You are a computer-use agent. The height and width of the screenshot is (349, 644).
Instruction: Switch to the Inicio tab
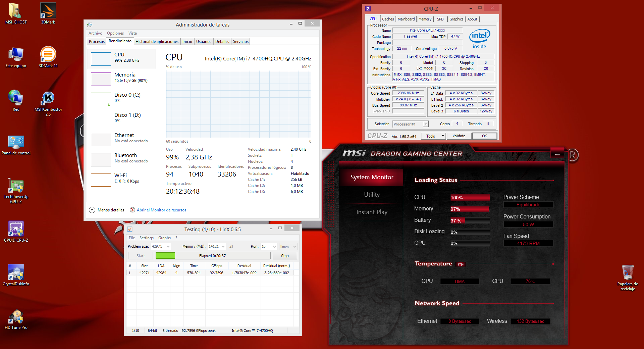(x=187, y=42)
